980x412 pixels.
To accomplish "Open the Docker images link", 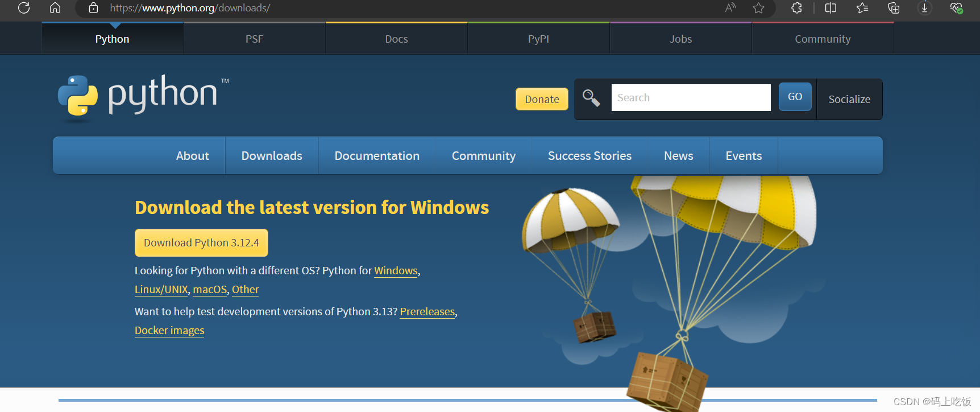I will [x=169, y=331].
